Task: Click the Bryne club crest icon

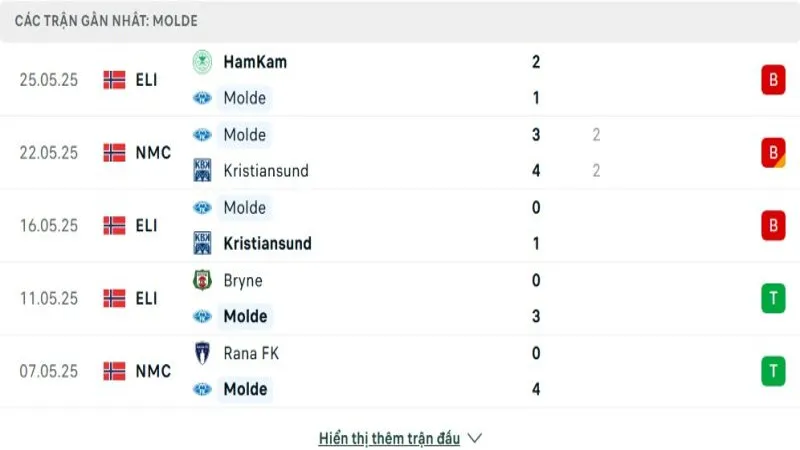Action: [x=202, y=280]
